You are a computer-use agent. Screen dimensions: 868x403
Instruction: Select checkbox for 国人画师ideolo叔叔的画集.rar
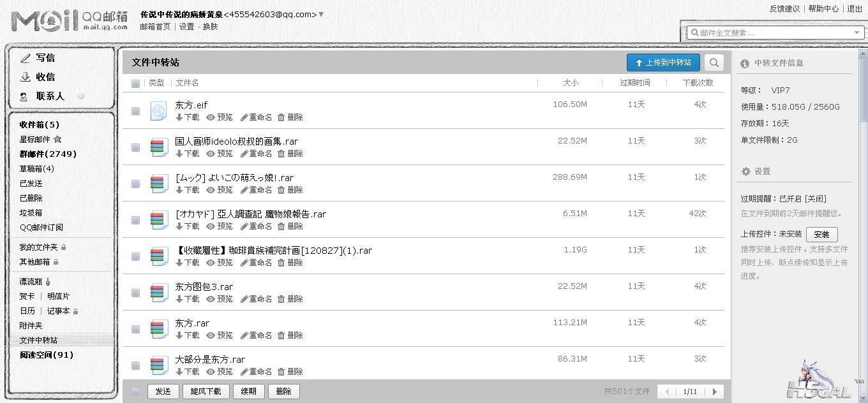pyautogui.click(x=135, y=147)
